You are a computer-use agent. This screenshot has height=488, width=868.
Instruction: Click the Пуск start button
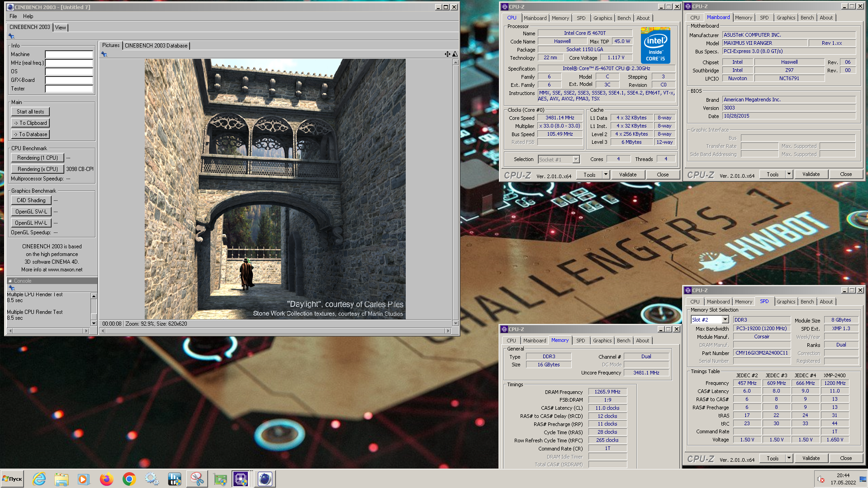pyautogui.click(x=13, y=479)
